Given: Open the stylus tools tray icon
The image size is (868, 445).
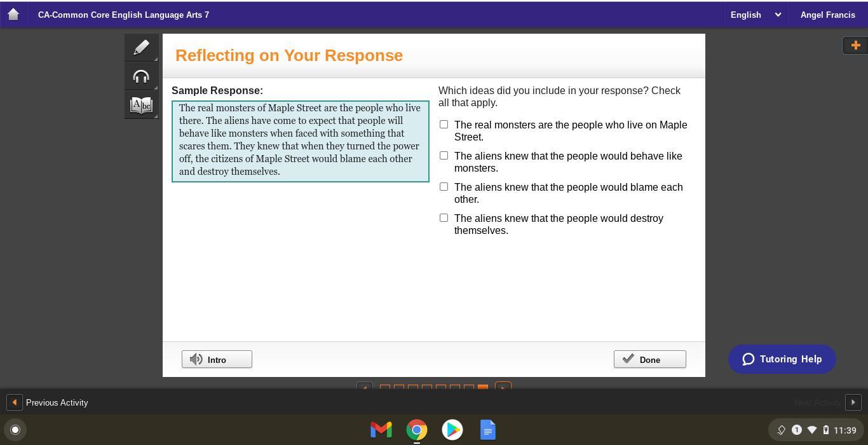Looking at the screenshot, I should [782, 430].
